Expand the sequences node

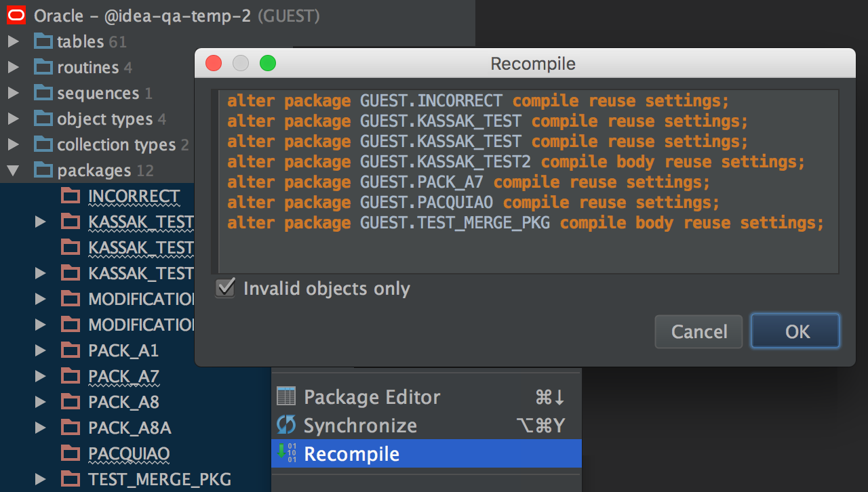[x=13, y=93]
